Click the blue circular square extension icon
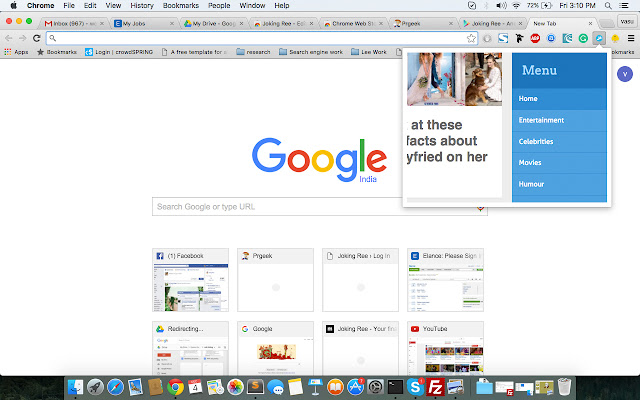This screenshot has width=640, height=400. pos(551,38)
